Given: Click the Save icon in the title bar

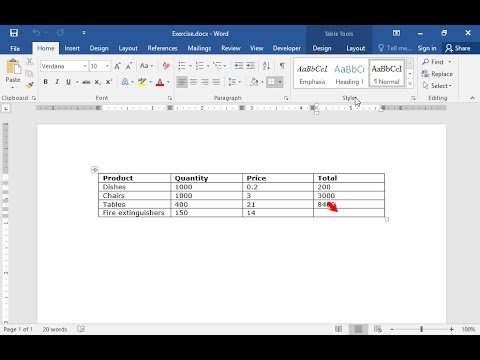Looking at the screenshot, I should pyautogui.click(x=14, y=33).
